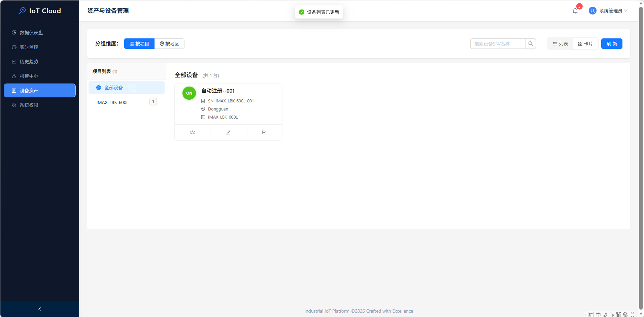Open the 自动注册--001 device title
The image size is (644, 317).
coord(218,91)
